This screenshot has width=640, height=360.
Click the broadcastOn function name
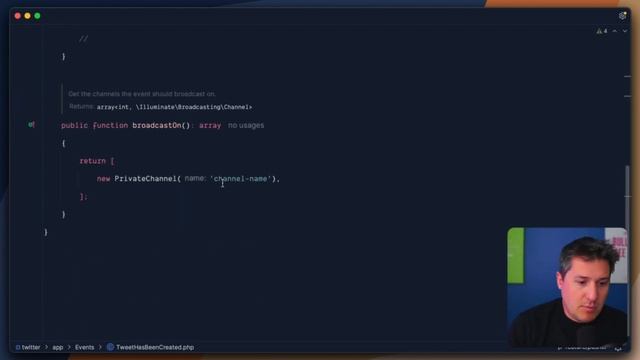coord(157,125)
